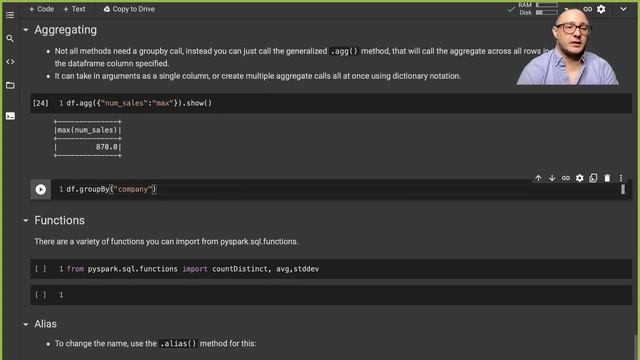Delete cell trash icon
The width and height of the screenshot is (640, 360).
click(x=607, y=178)
